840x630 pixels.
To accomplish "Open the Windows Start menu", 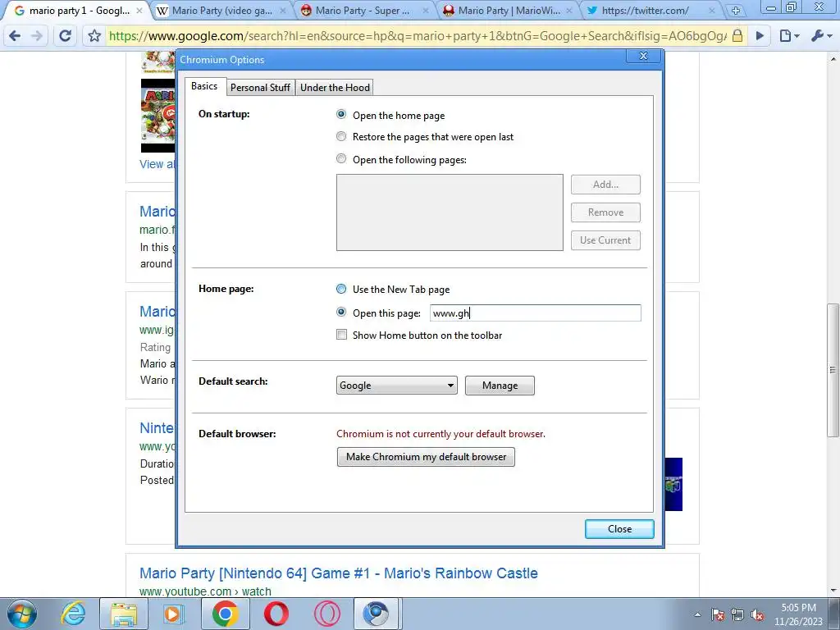I will tap(22, 614).
